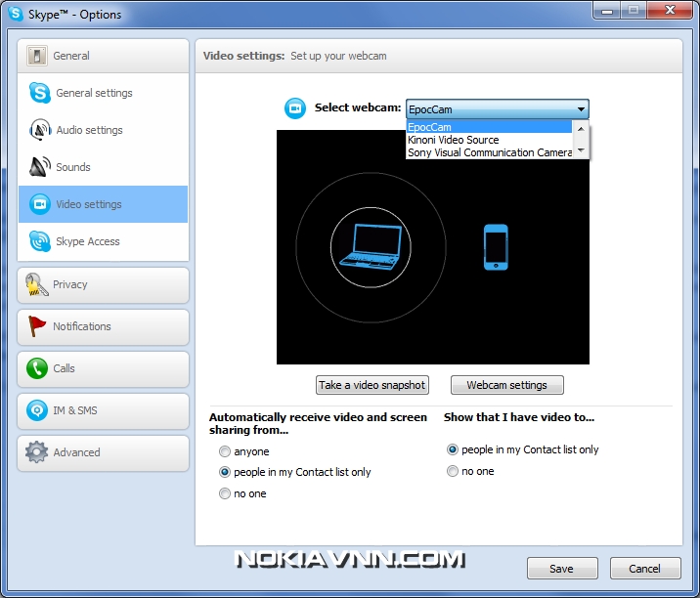Open the Select webcam dropdown arrow
This screenshot has width=700, height=598.
[x=581, y=109]
